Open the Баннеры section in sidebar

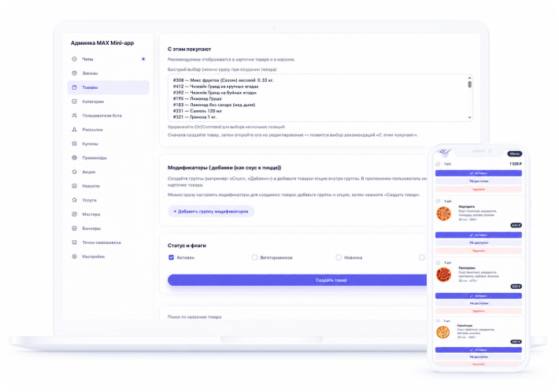pyautogui.click(x=108, y=228)
